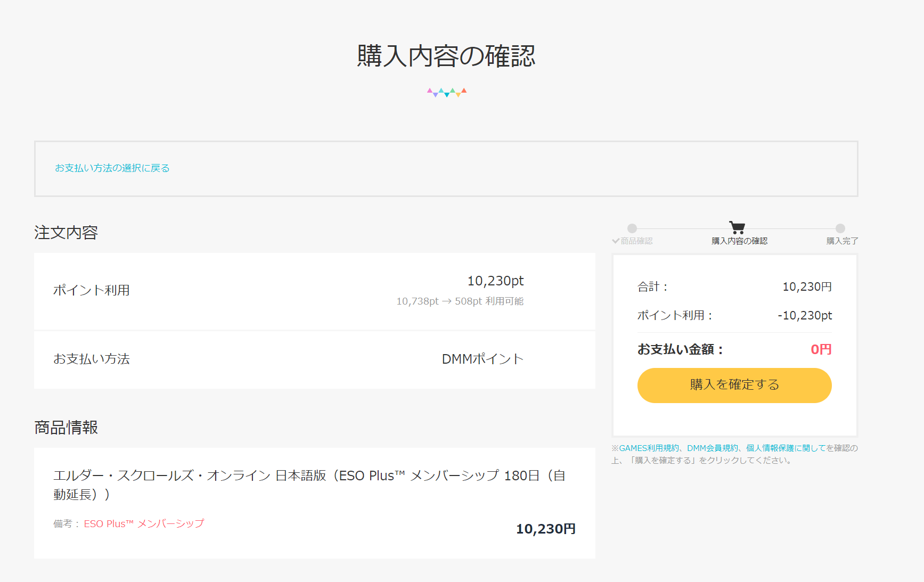Click the checkmark beside 商品確認
924x582 pixels.
(616, 241)
